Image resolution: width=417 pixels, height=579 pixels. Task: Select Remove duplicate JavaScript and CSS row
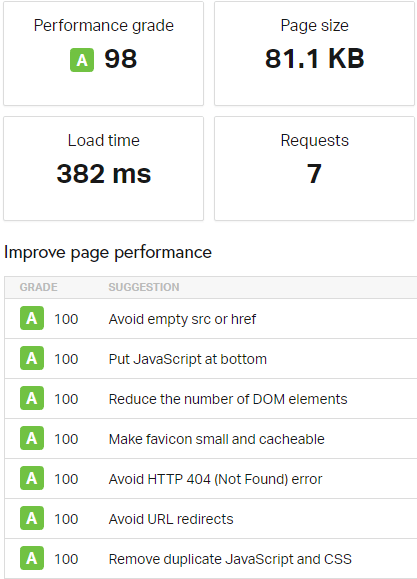click(x=211, y=558)
